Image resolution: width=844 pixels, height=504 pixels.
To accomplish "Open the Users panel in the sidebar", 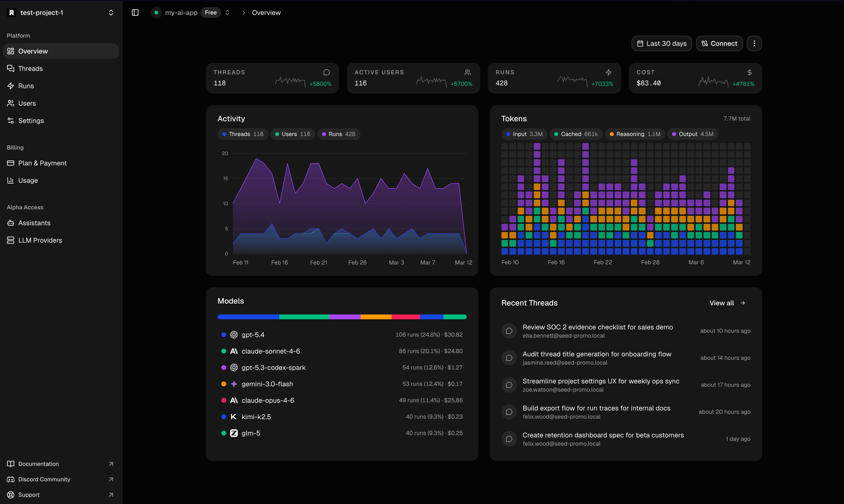I will click(x=27, y=103).
